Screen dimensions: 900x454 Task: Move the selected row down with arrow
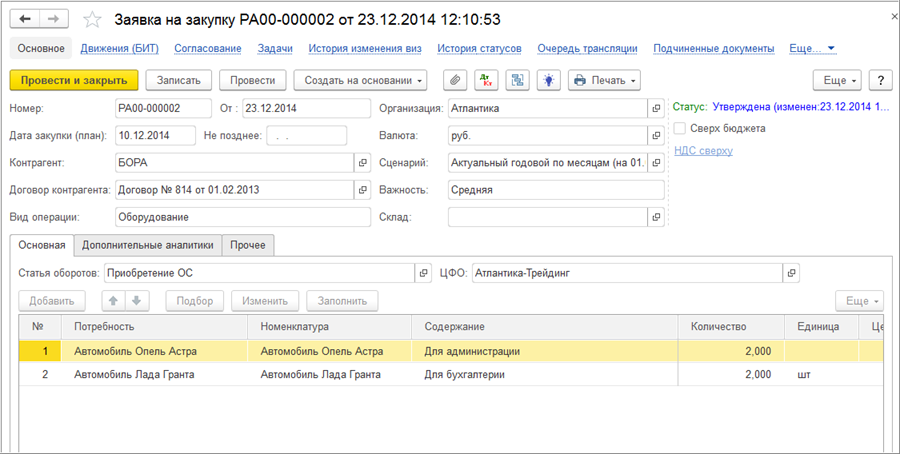[136, 300]
